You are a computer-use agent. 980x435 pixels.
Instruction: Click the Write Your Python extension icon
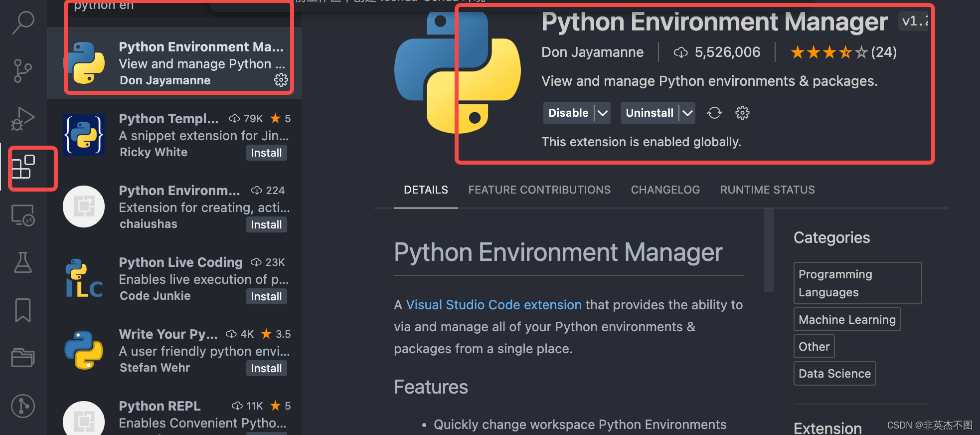point(84,350)
